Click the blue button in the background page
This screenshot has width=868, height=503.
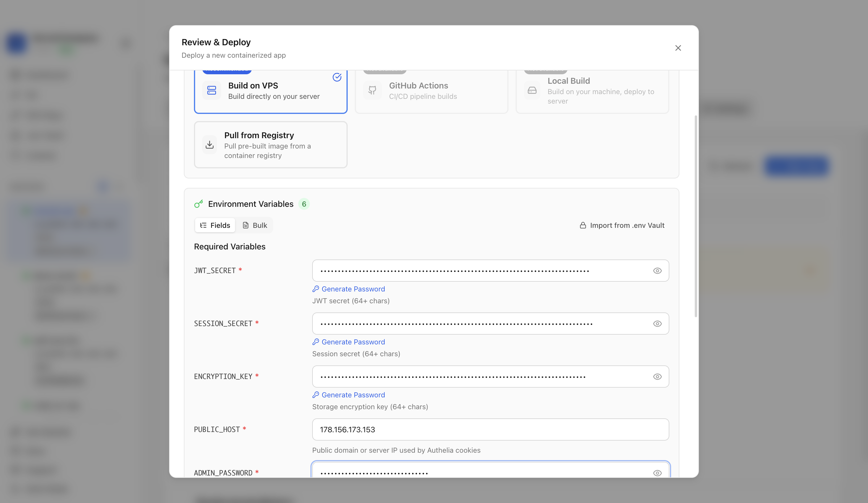click(x=796, y=166)
